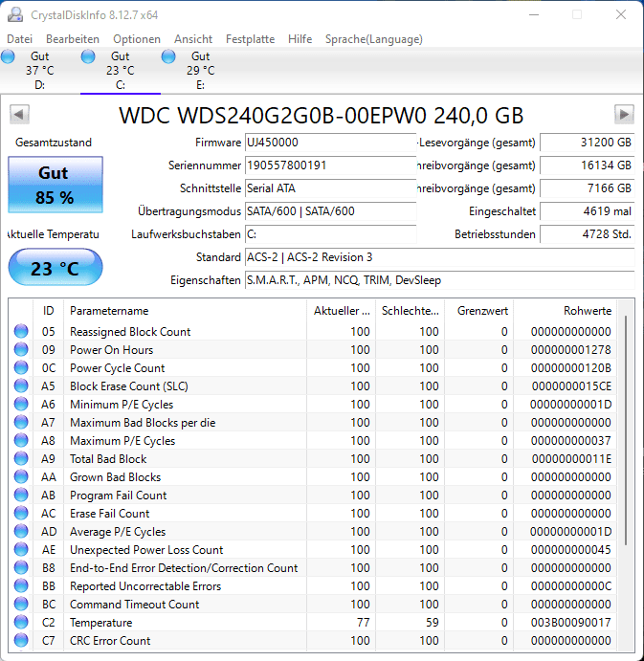Click raw value 00000000120B

click(570, 368)
